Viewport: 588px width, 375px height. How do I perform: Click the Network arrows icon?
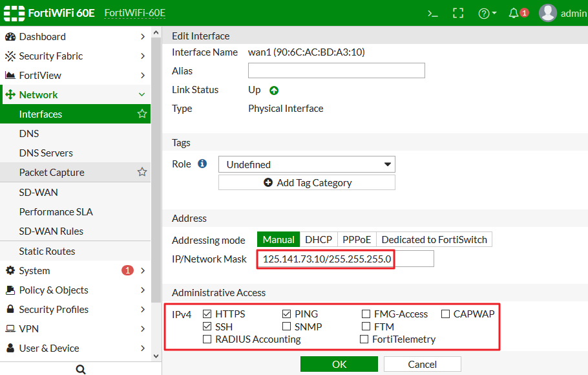(10, 94)
